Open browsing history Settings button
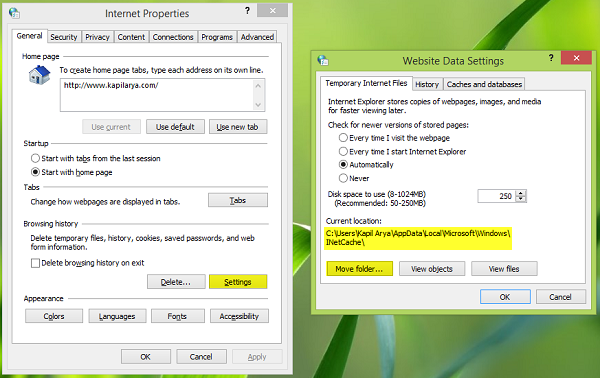600x378 pixels. (x=238, y=282)
